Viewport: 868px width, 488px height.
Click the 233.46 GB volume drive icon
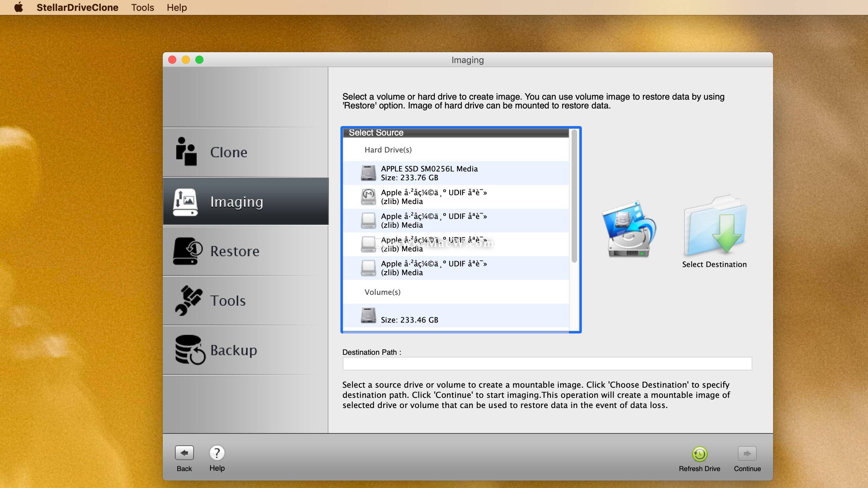368,315
